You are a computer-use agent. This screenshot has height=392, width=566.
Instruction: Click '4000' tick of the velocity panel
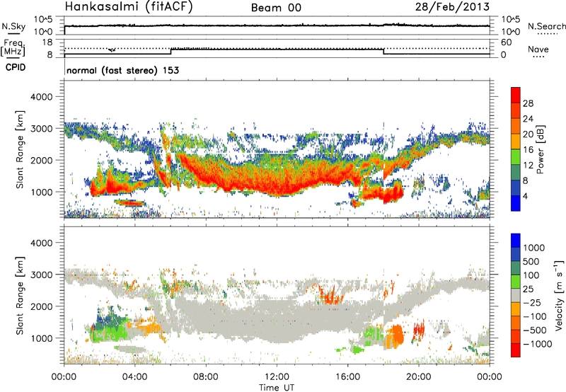coord(42,243)
